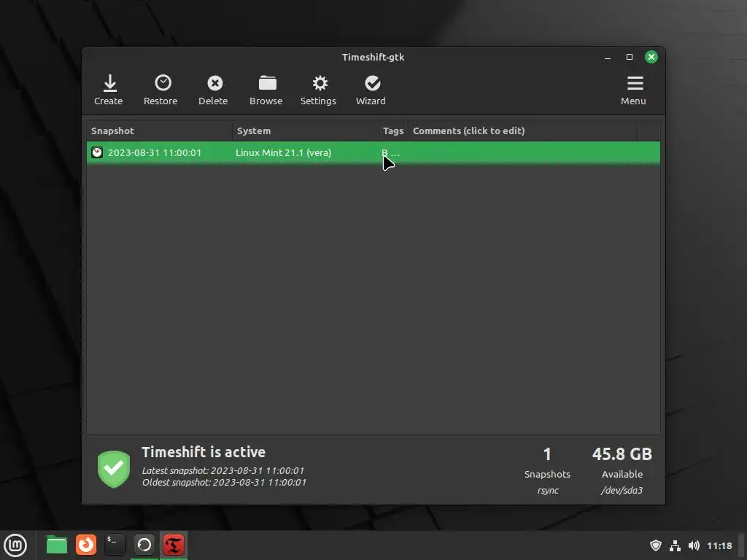Open Timeshift Settings gear

[x=318, y=90]
